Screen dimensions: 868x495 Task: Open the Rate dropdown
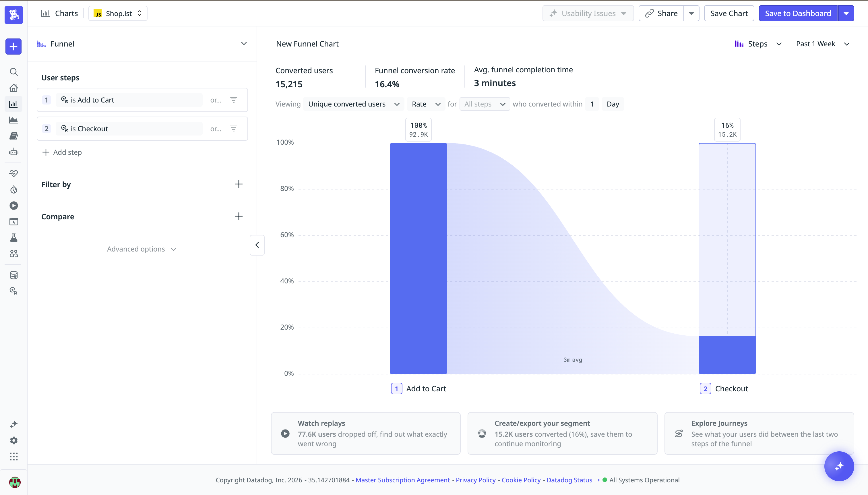(x=426, y=104)
